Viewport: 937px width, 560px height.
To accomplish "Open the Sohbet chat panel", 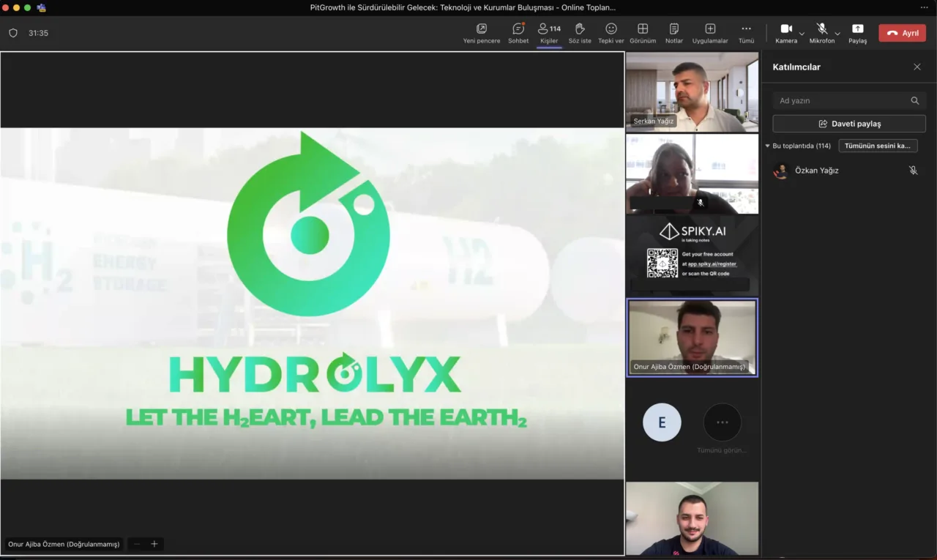I will 518,33.
